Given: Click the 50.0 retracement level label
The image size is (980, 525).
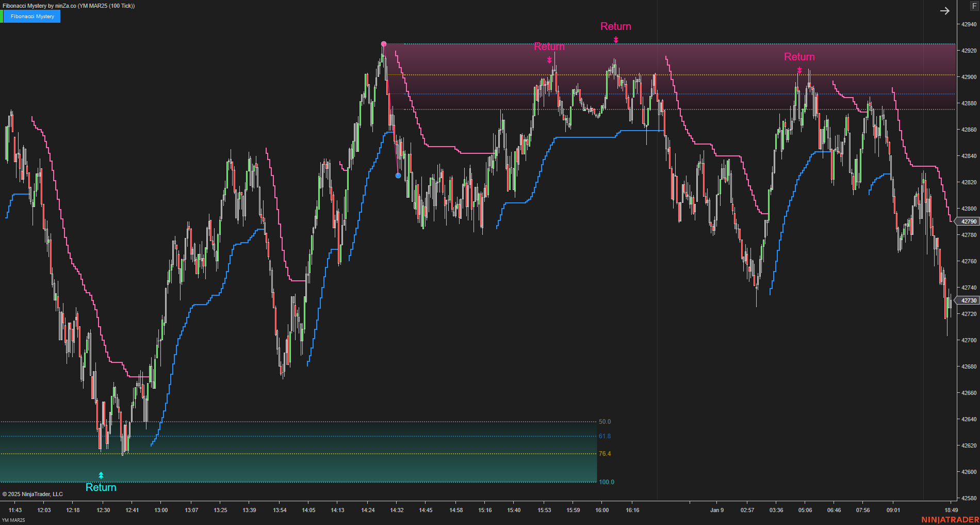Looking at the screenshot, I should click(604, 421).
